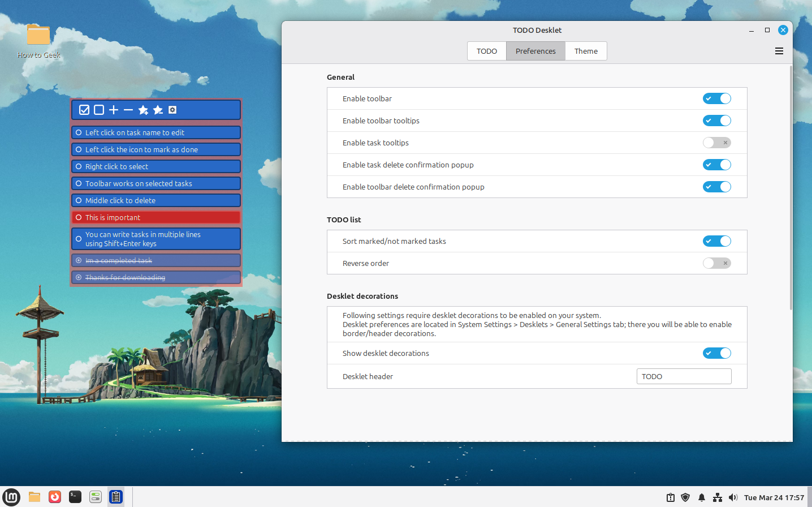Click the star-minus unmark important icon
Viewport: 812px width, 507px height.
point(158,110)
